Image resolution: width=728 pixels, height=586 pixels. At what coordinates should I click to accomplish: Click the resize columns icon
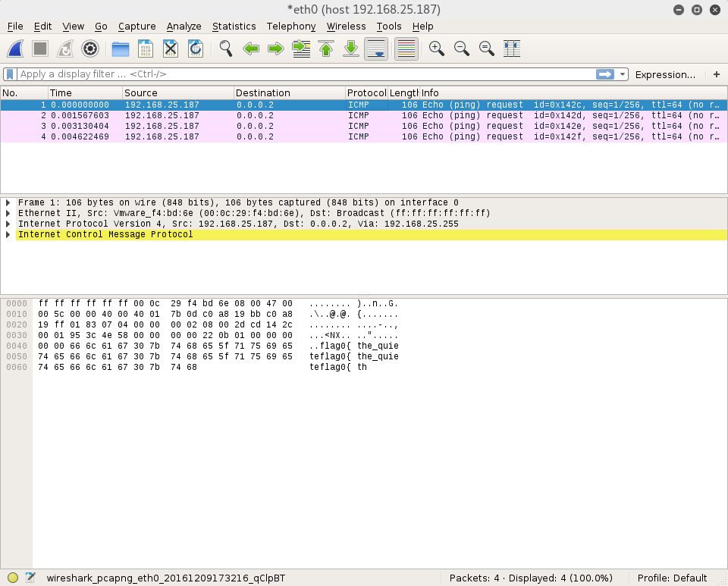coord(511,49)
